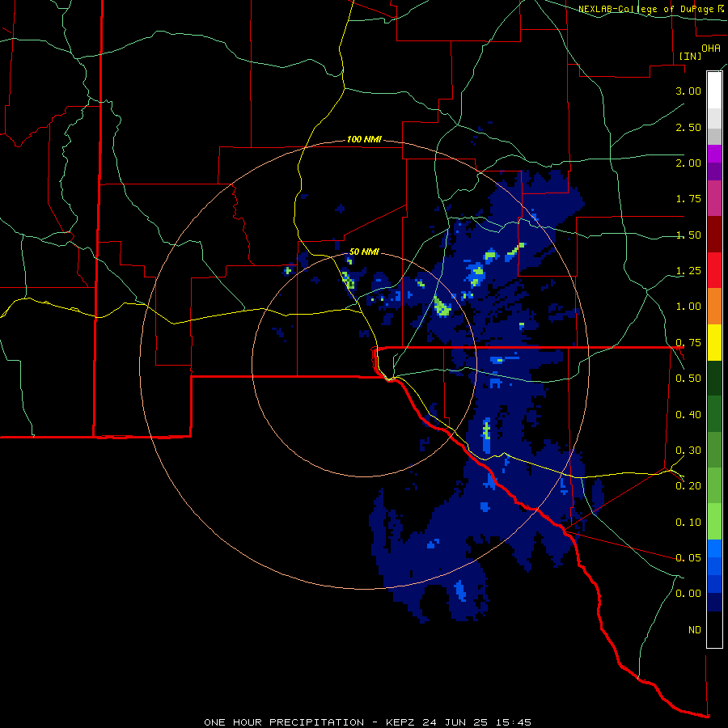The width and height of the screenshot is (728, 728).
Task: Click the 0.10 legend value
Action: point(688,523)
